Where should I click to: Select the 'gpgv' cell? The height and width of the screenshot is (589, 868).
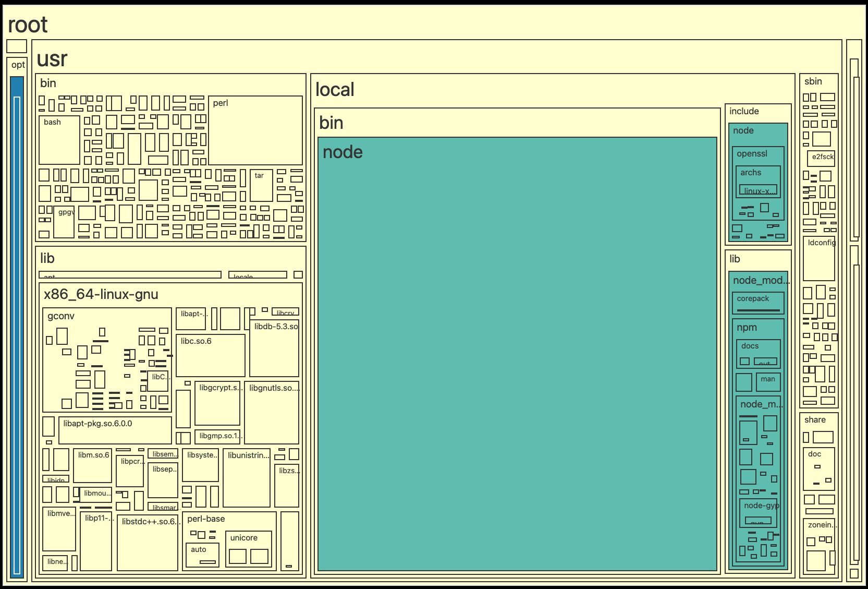click(x=64, y=222)
